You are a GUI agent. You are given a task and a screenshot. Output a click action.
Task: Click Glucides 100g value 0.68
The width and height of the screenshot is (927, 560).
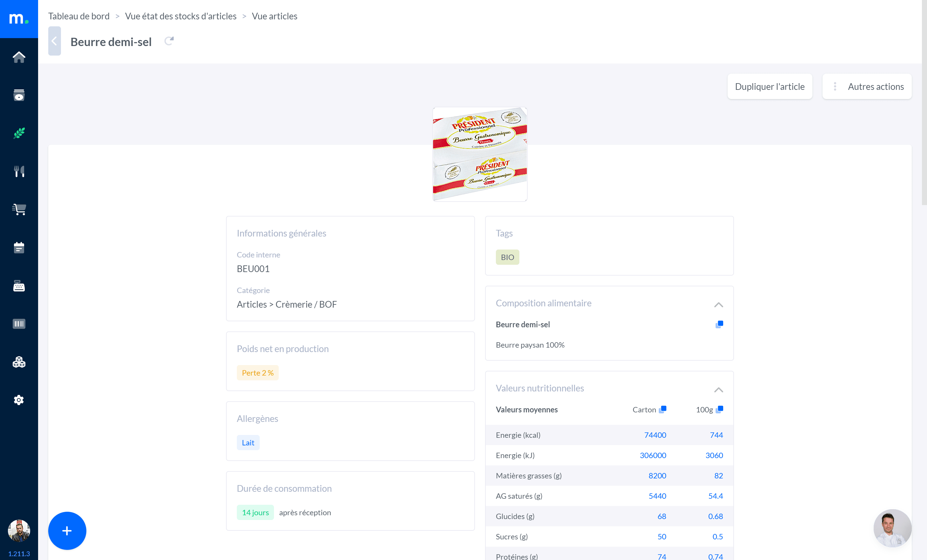(x=716, y=516)
